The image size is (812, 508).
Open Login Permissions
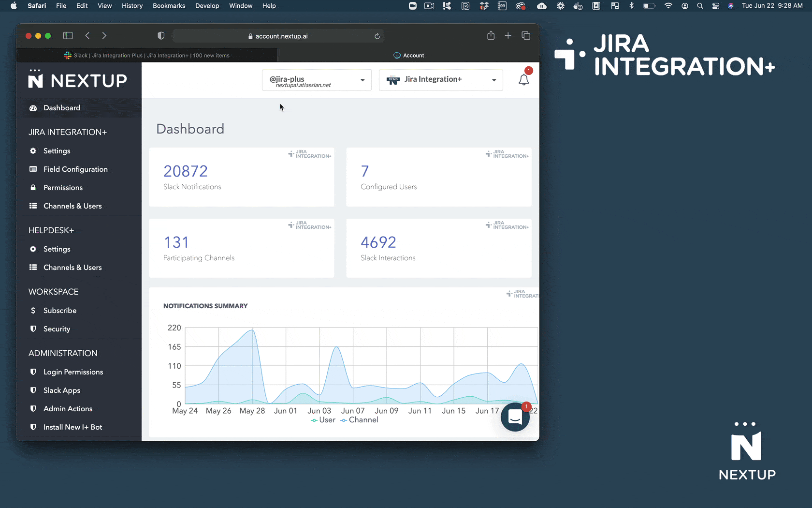pos(73,372)
